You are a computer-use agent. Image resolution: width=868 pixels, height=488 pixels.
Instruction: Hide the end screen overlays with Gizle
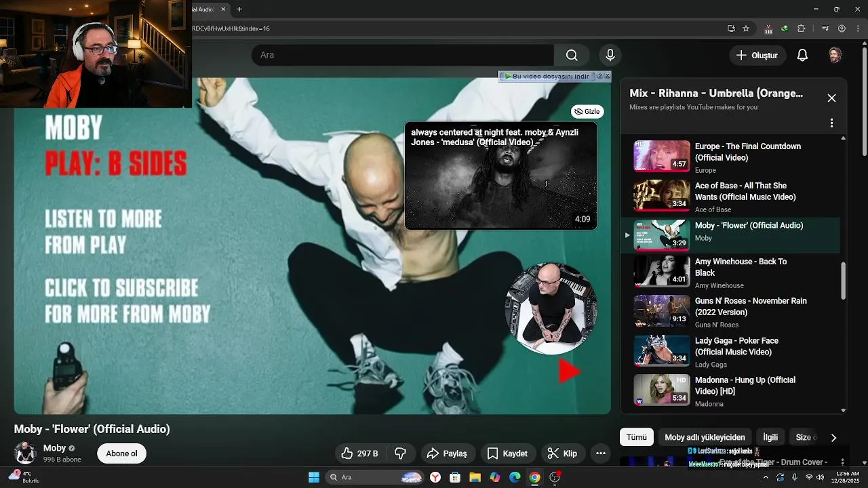coord(587,111)
